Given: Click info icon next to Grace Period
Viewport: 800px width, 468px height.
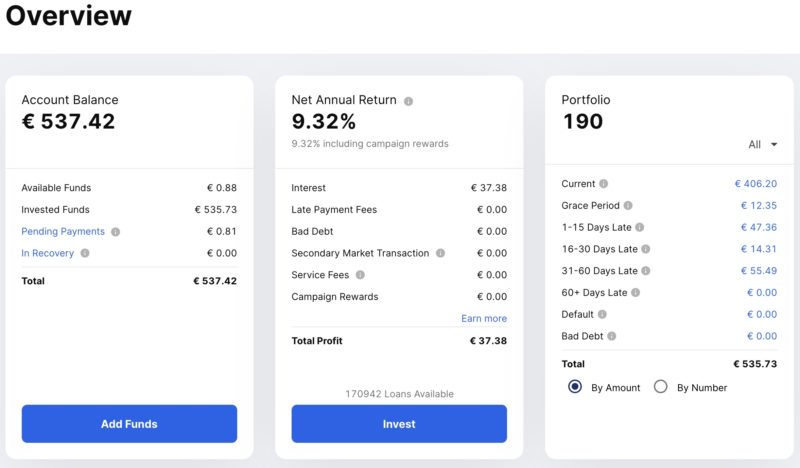Looking at the screenshot, I should pos(628,206).
